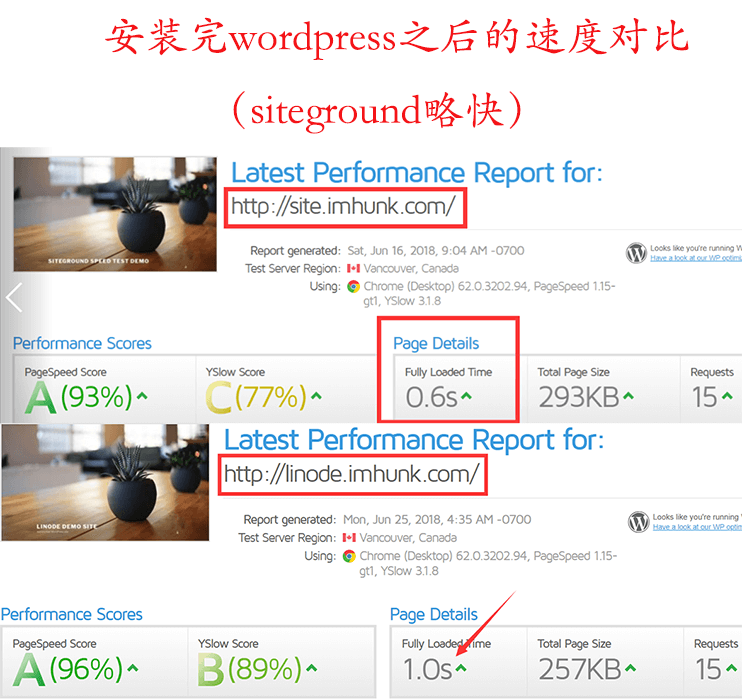Expand the arrow beside YSlow score C (77%)
This screenshot has height=699, width=742.
point(317,396)
